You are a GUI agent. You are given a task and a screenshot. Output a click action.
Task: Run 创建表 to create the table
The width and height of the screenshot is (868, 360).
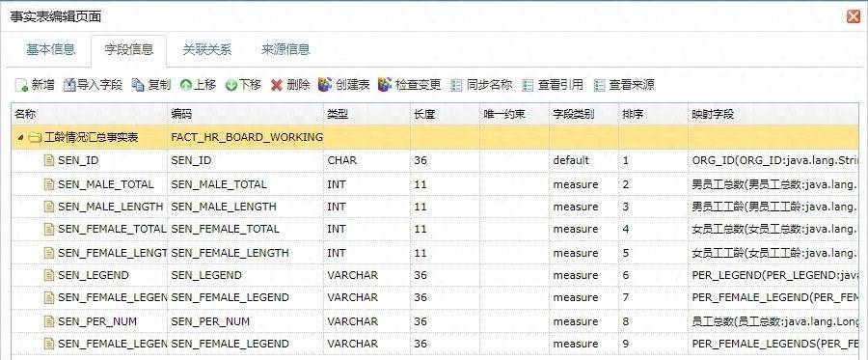point(343,85)
